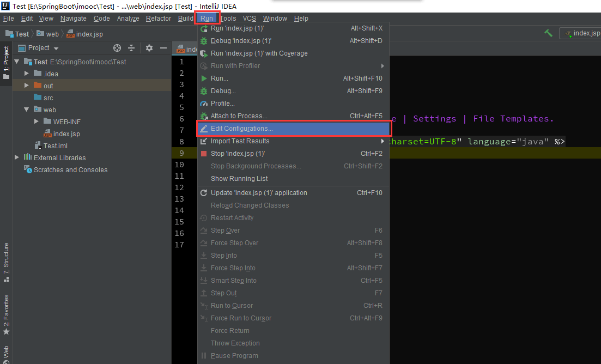
Task: Open the index.jsp run configuration selector
Action: click(x=581, y=33)
